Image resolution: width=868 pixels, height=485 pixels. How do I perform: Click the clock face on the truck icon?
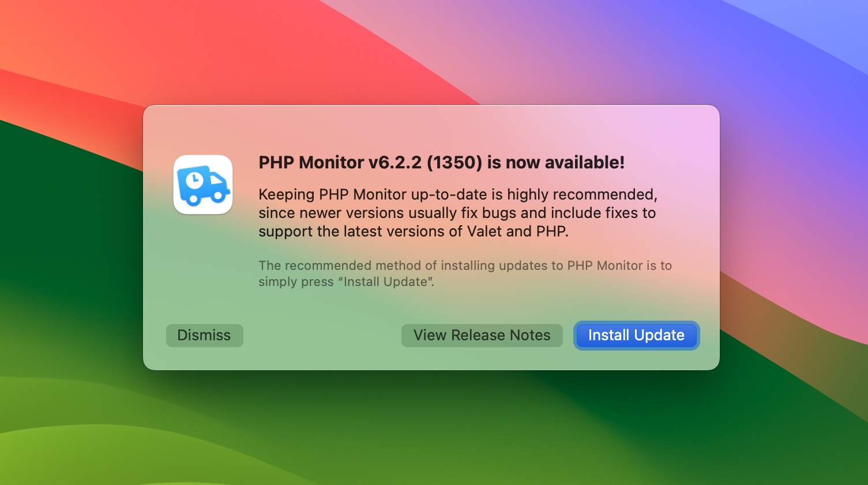pos(195,181)
